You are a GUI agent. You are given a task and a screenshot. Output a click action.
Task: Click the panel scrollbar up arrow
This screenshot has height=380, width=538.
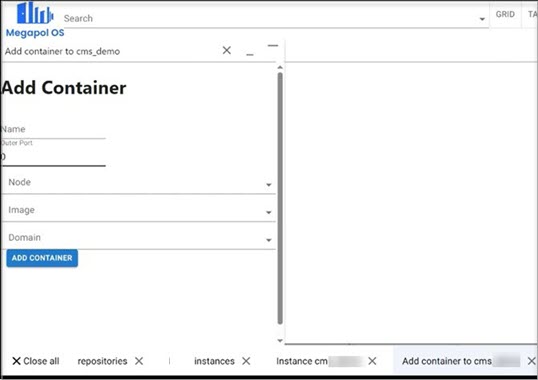pyautogui.click(x=280, y=67)
